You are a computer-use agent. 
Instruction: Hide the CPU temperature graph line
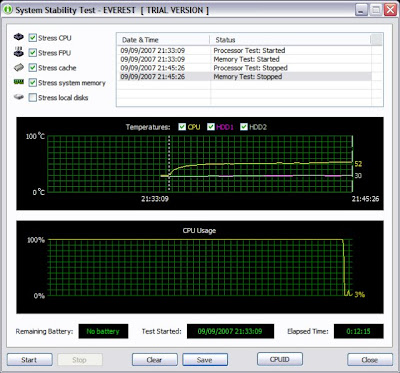pos(182,127)
